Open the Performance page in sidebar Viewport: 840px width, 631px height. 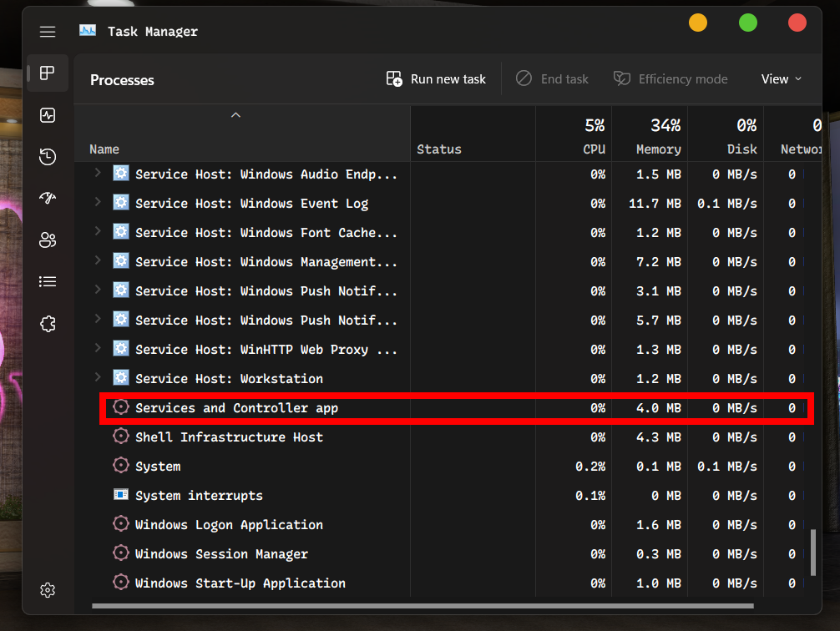point(48,114)
